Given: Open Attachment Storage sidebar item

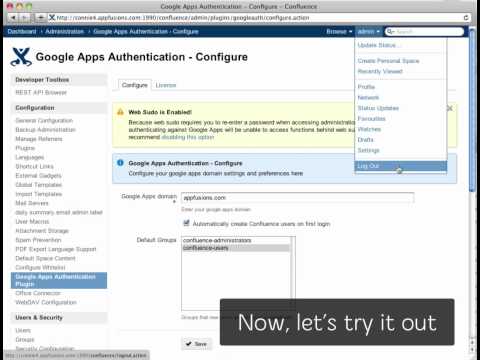Looking at the screenshot, I should coord(42,231).
